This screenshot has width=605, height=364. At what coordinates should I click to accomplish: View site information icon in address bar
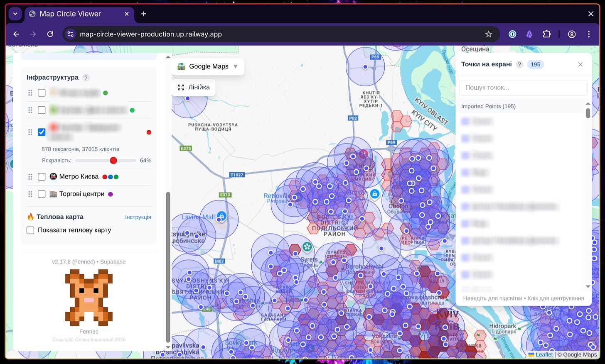[x=71, y=34]
